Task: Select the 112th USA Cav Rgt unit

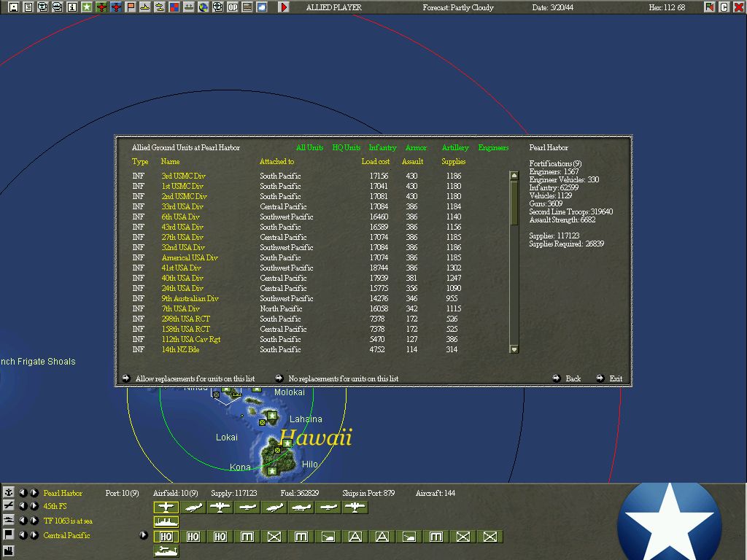Action: click(190, 339)
